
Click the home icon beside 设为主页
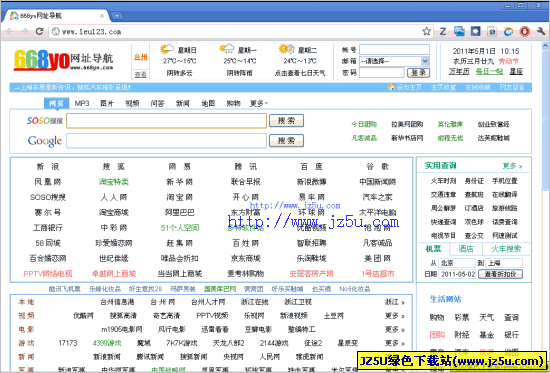[391, 87]
